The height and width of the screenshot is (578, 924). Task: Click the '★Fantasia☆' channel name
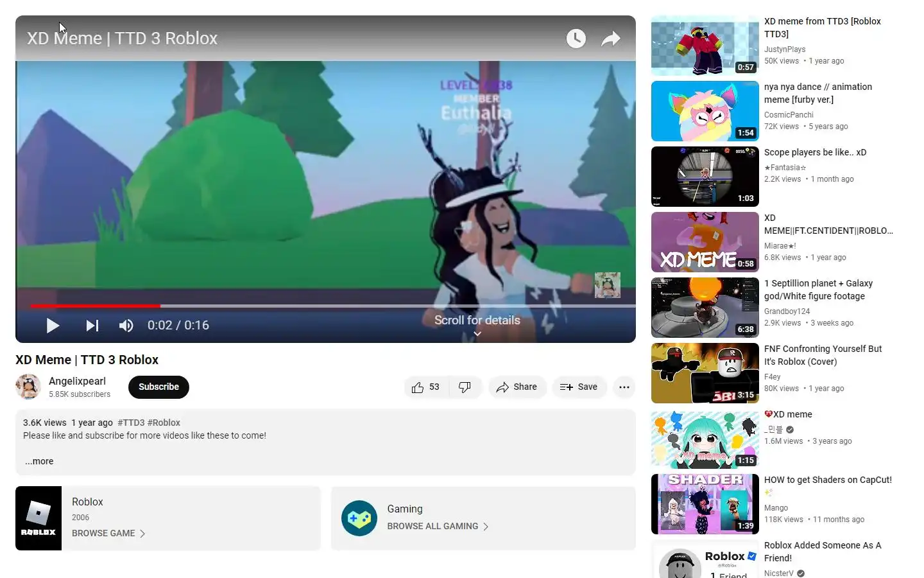785,168
